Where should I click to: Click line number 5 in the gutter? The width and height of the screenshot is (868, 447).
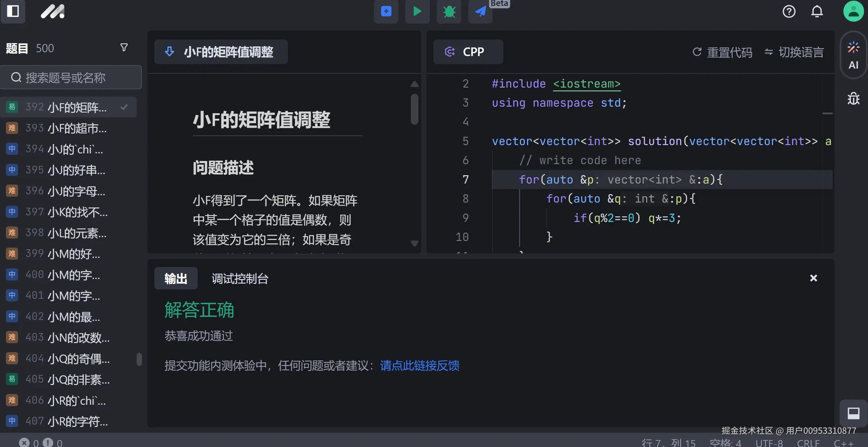pyautogui.click(x=465, y=141)
